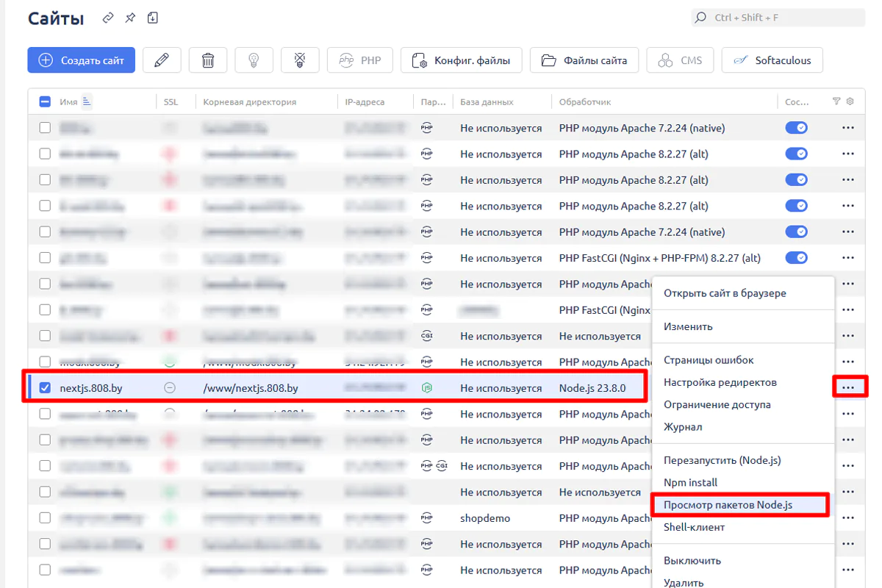Open three-dot menu of the PHP-FPM FastCGI row

848,258
